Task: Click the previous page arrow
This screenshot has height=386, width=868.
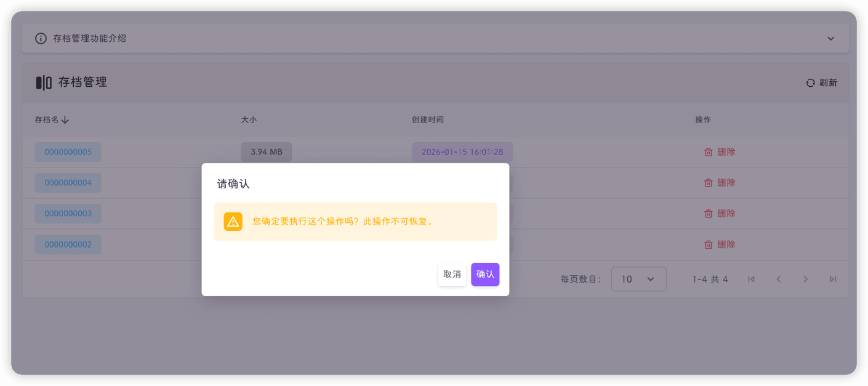Action: click(x=778, y=279)
